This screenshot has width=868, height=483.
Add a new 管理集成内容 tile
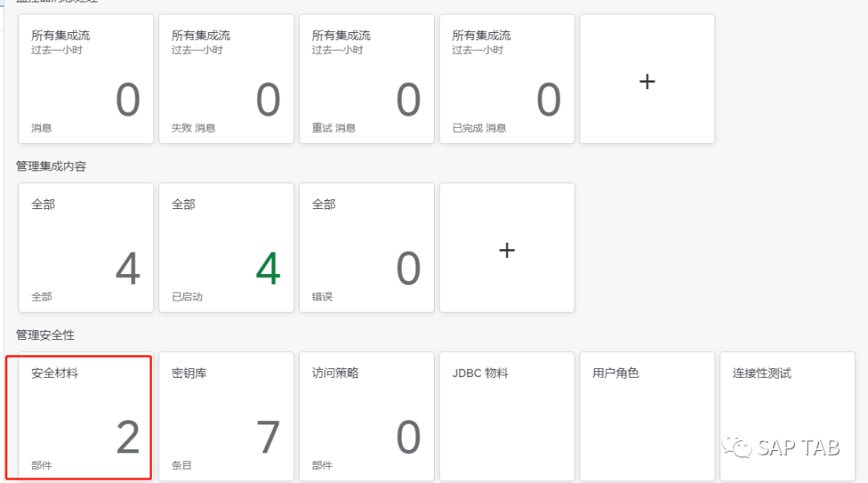[x=507, y=248]
